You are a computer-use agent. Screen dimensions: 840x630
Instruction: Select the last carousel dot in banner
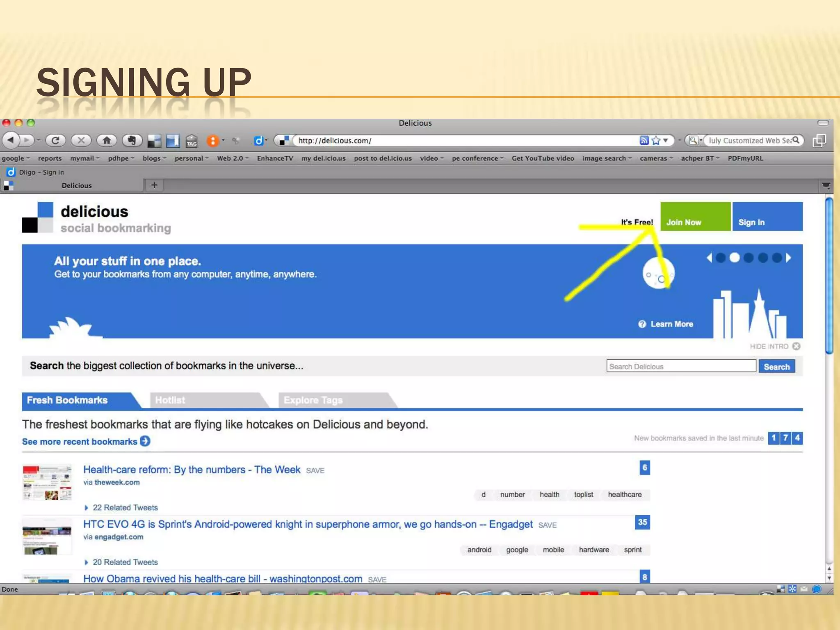tap(777, 258)
